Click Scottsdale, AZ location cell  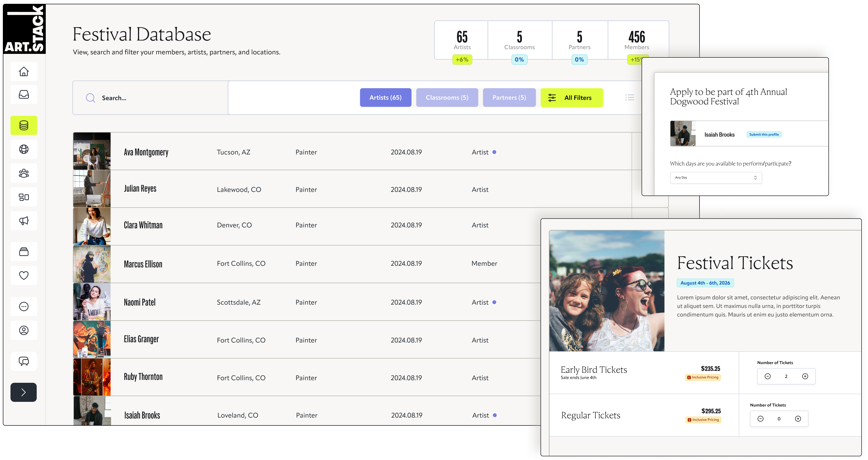[x=239, y=302]
